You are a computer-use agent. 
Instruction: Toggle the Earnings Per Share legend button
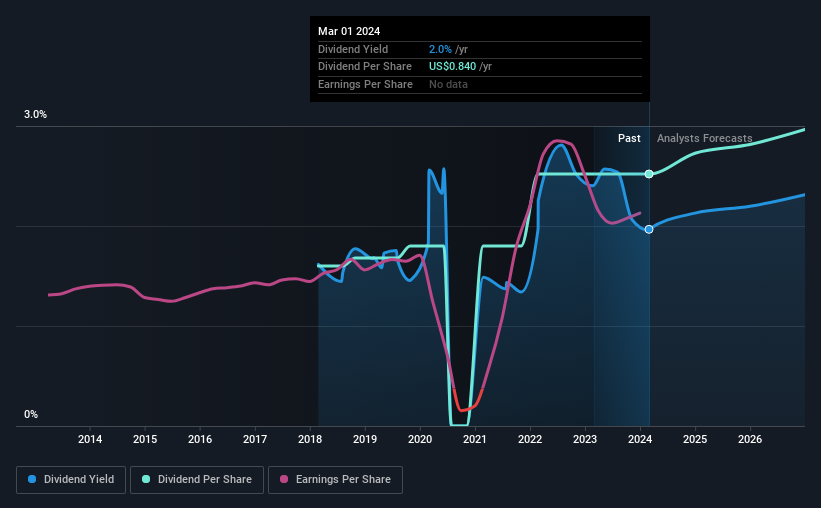pyautogui.click(x=335, y=480)
